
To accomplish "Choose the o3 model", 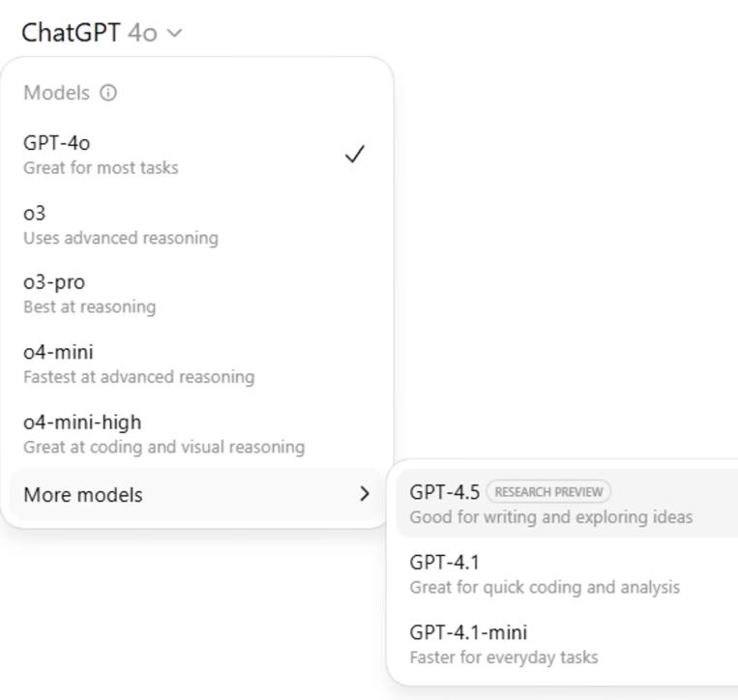I will 196,225.
